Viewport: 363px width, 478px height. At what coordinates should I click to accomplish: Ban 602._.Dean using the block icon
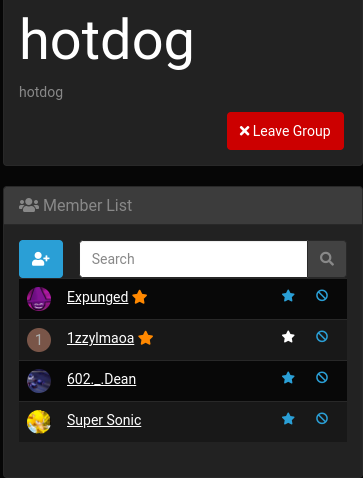pyautogui.click(x=322, y=377)
